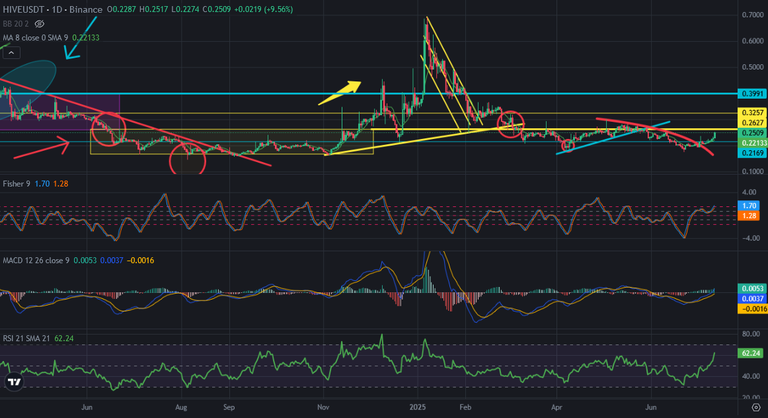Click the Binance exchange label in title
This screenshot has height=418, width=768.
[86, 9]
